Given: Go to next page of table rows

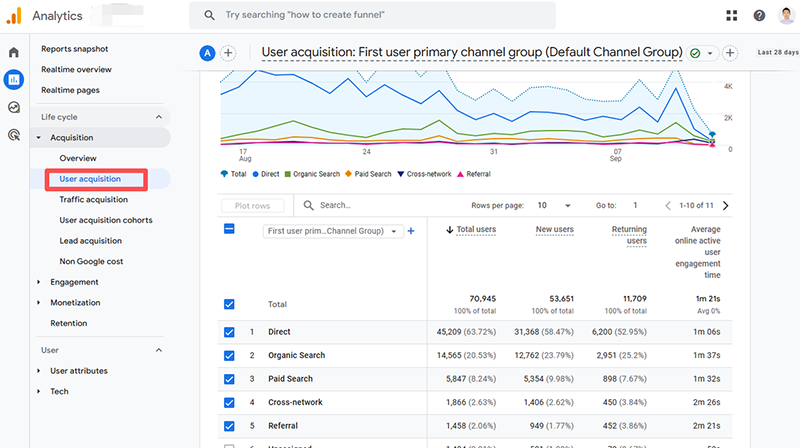Looking at the screenshot, I should [725, 205].
